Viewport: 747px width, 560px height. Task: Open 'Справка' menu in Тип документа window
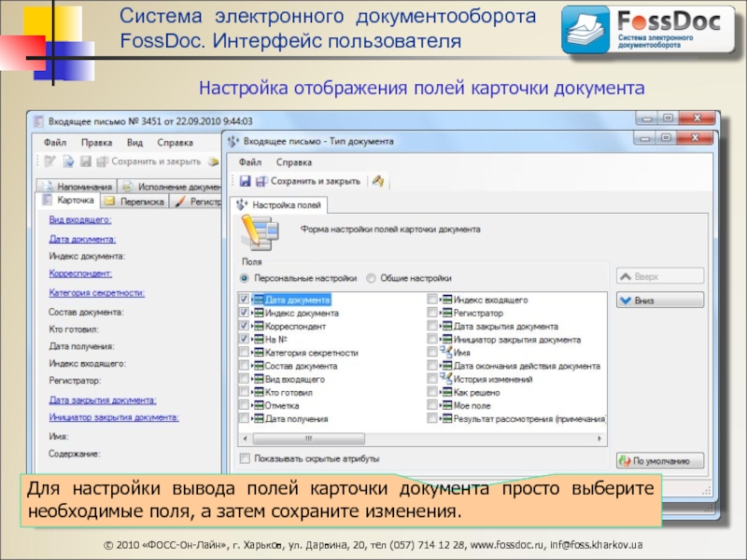click(294, 162)
